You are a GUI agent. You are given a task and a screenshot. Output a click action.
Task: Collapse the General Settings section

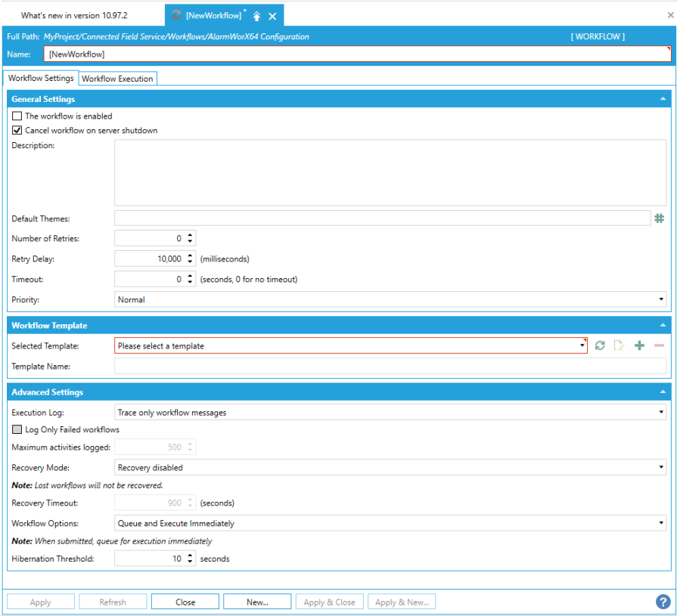click(x=663, y=99)
